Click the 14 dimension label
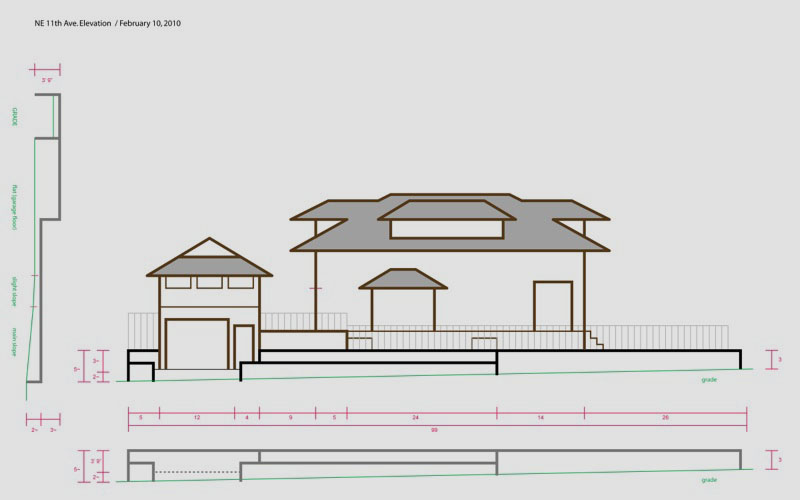Screen dimensions: 800x500 click(x=540, y=414)
